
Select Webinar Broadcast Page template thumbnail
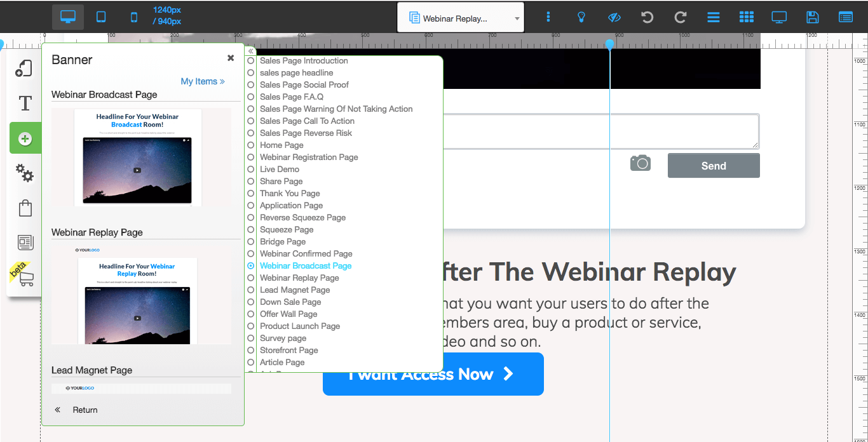141,157
